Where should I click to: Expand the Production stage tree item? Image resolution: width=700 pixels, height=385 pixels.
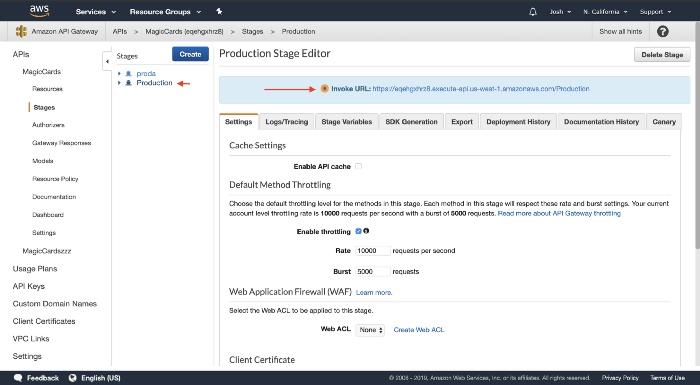[119, 83]
